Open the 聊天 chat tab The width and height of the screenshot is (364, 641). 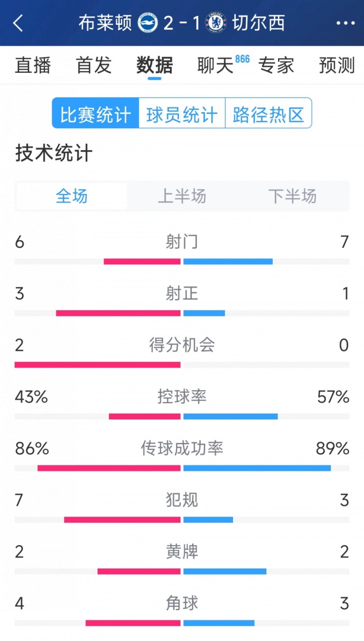point(215,65)
